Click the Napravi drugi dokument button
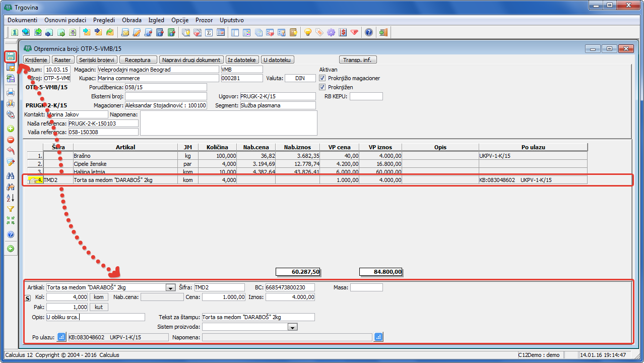The height and width of the screenshot is (363, 644). click(191, 59)
